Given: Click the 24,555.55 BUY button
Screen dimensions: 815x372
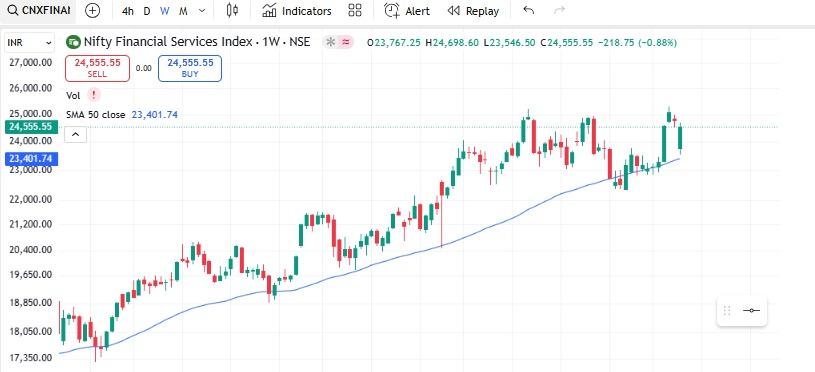Looking at the screenshot, I should pyautogui.click(x=190, y=68).
